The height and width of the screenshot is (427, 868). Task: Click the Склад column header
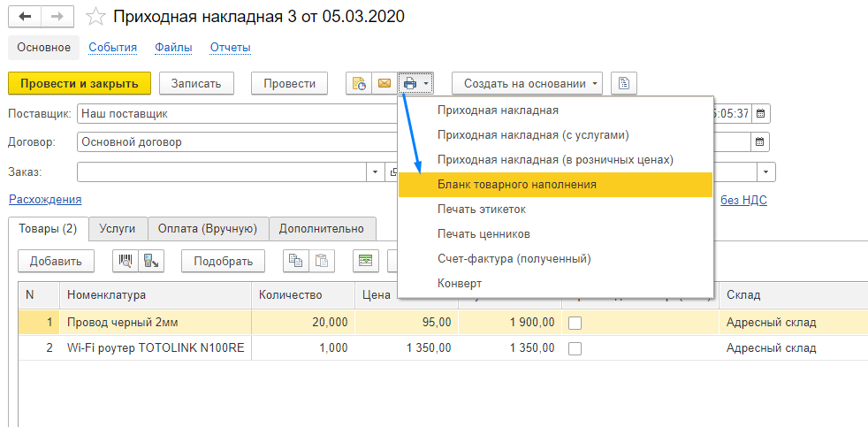(x=793, y=294)
